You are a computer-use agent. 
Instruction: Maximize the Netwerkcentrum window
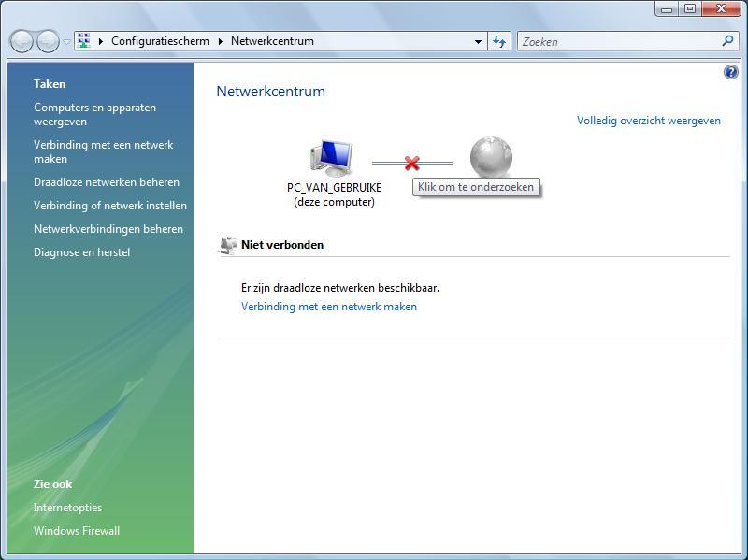click(690, 9)
